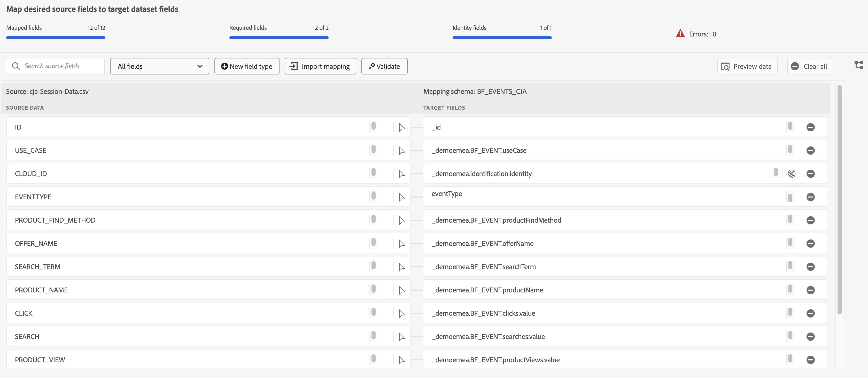This screenshot has height=378, width=868.
Task: Click the eventType target field
Action: pos(625,197)
